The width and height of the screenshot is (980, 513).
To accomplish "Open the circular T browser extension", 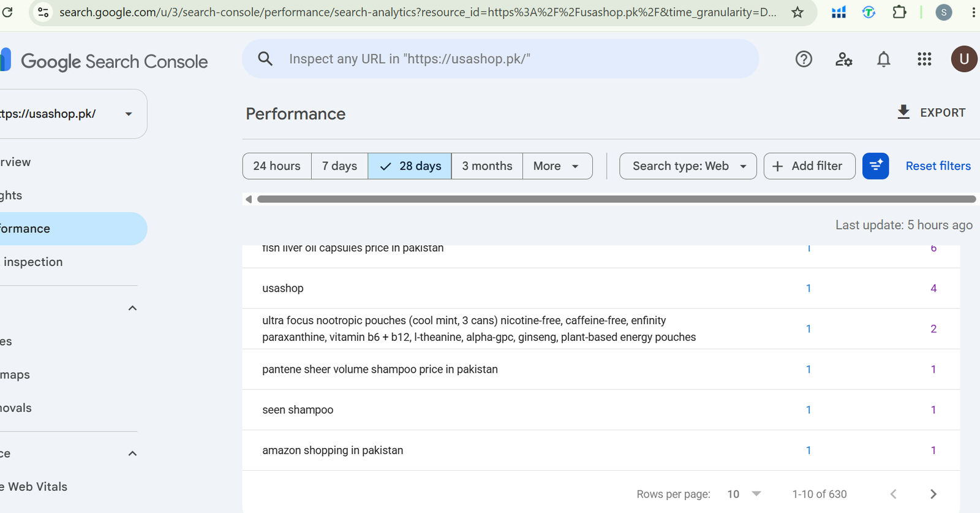I will [869, 12].
